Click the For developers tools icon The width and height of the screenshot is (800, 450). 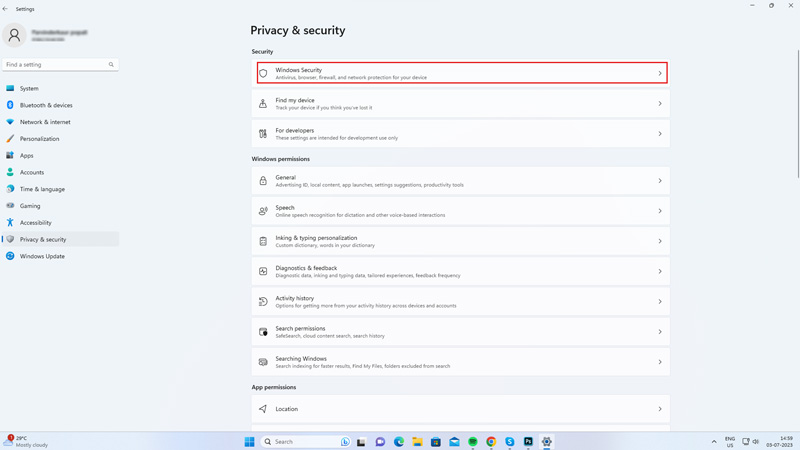263,134
